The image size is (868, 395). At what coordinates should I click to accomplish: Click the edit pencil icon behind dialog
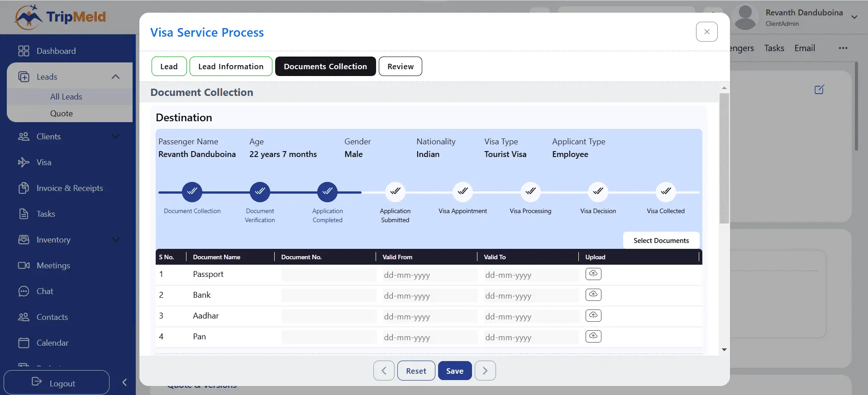coord(819,90)
